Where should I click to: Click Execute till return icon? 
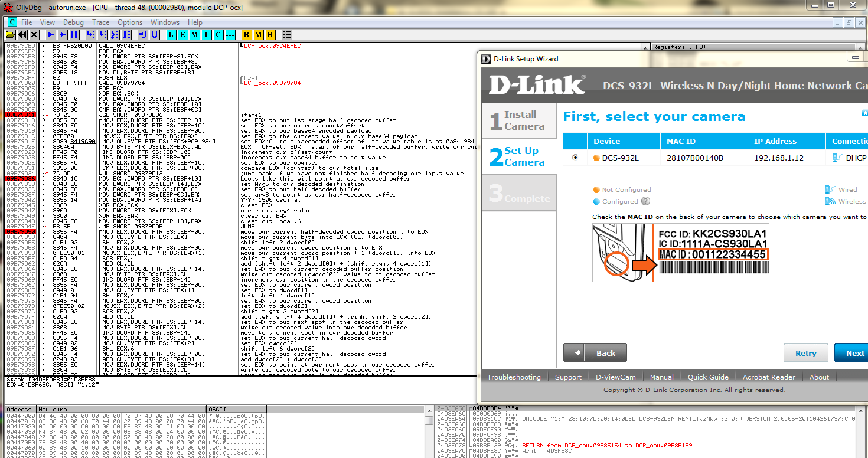click(x=142, y=35)
